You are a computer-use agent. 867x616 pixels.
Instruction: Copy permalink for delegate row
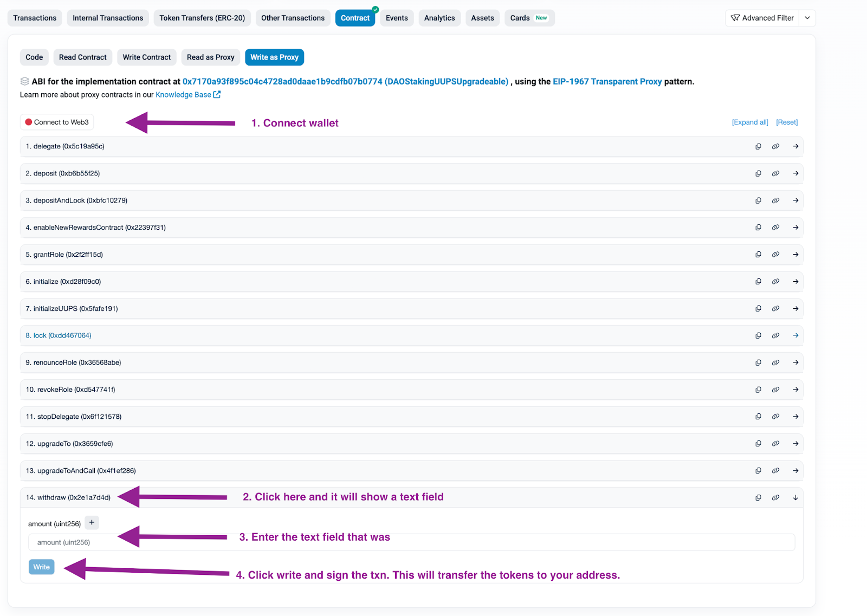(x=775, y=146)
